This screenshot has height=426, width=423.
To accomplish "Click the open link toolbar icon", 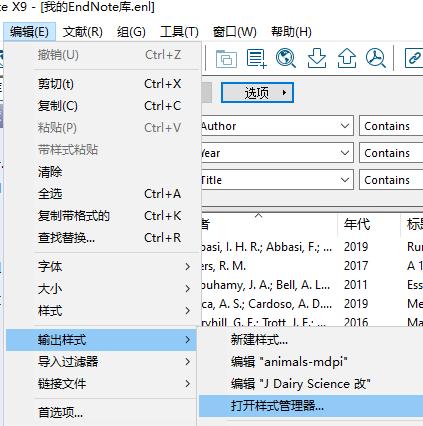I will [x=414, y=59].
